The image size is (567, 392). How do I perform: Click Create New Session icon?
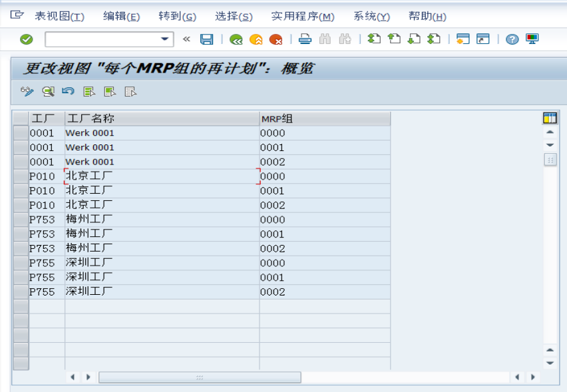463,39
